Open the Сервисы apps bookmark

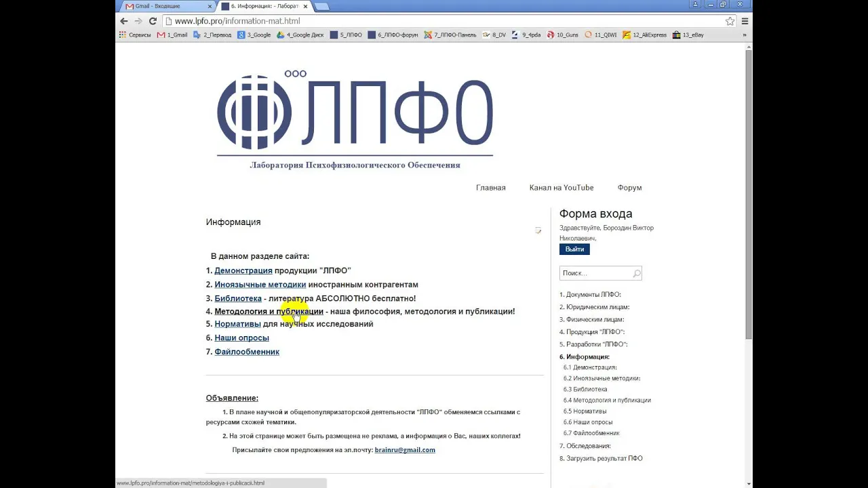(135, 35)
